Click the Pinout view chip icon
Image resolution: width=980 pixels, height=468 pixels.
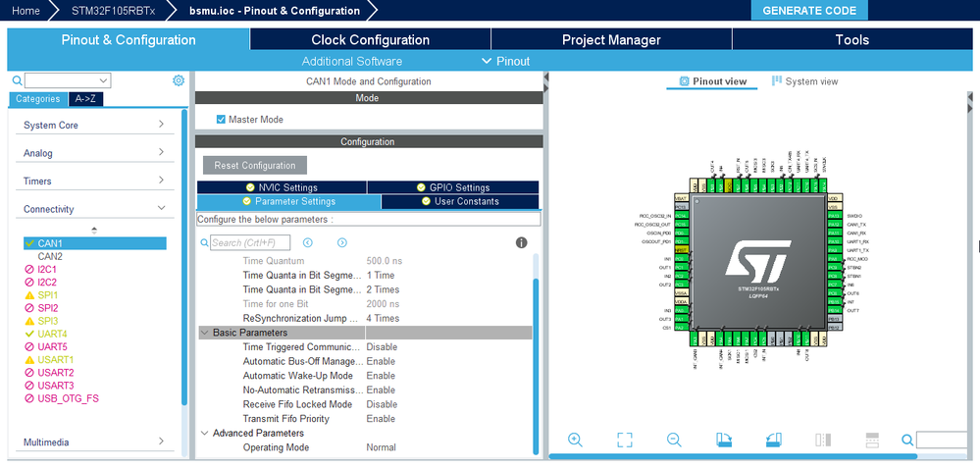pos(685,81)
